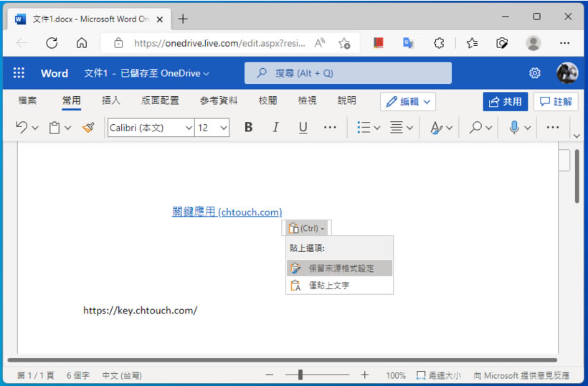This screenshot has height=386, width=588.
Task: Switch to the 插入 tab
Action: point(111,101)
